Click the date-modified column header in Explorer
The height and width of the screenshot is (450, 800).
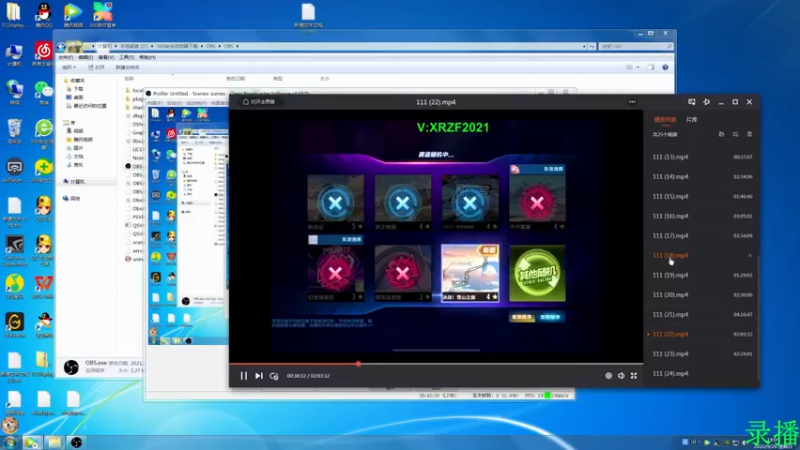click(235, 79)
